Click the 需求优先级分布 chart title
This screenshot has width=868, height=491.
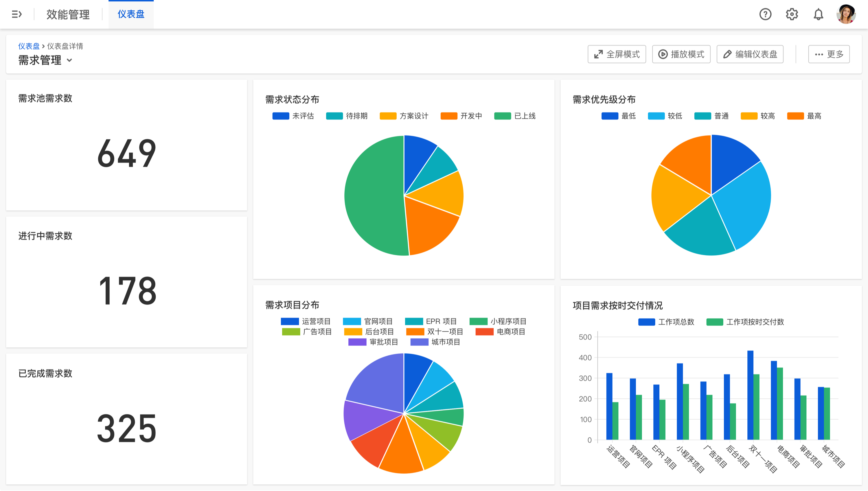604,99
